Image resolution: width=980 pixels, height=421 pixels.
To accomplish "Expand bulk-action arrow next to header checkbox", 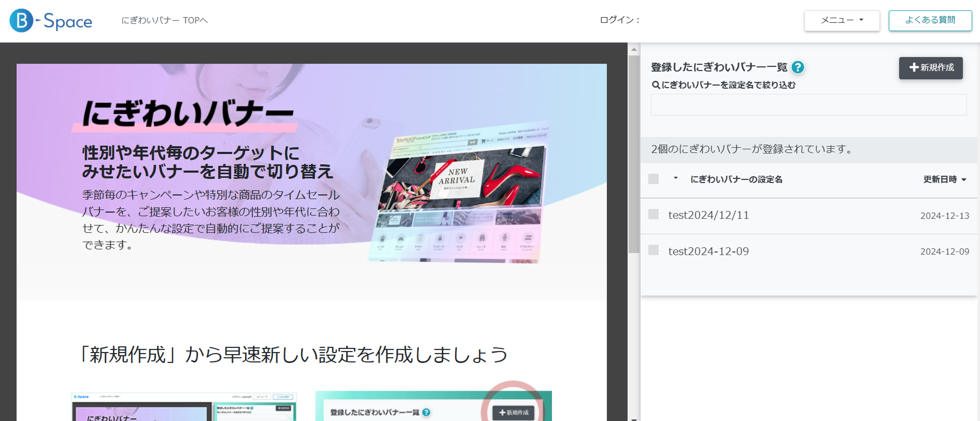I will point(676,178).
